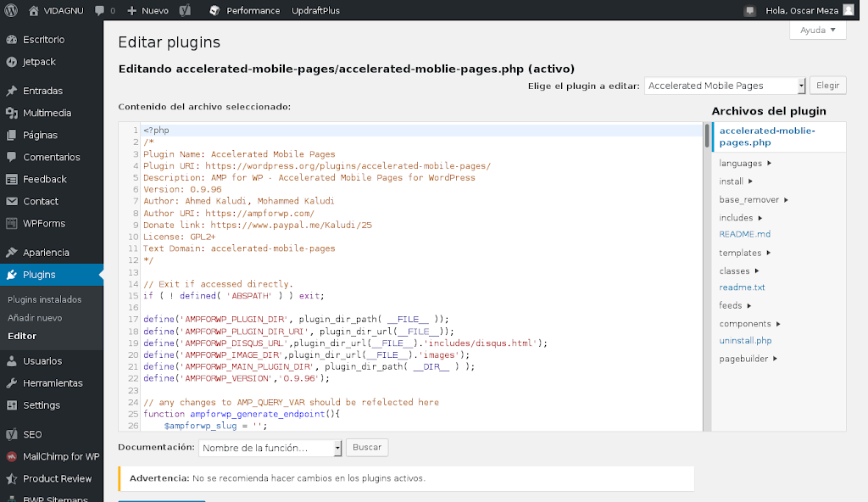Screen dimensions: 868x502
Task: Click the Elegir button
Action: pyautogui.click(x=827, y=86)
